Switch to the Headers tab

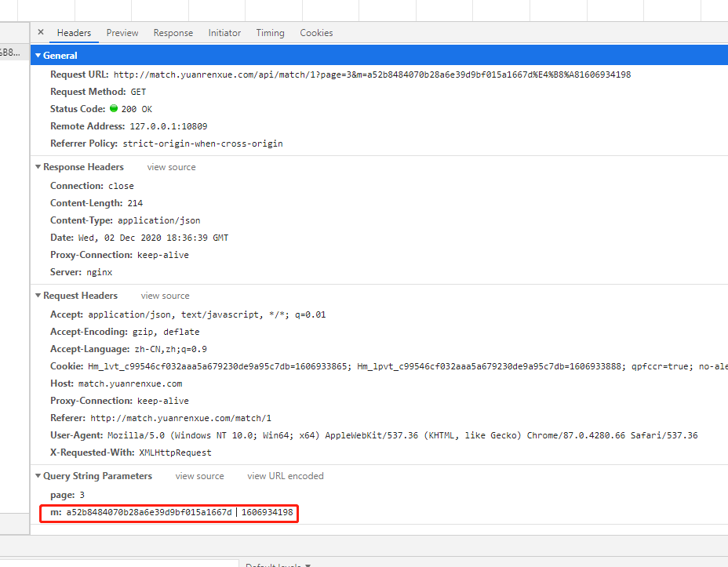tap(74, 33)
